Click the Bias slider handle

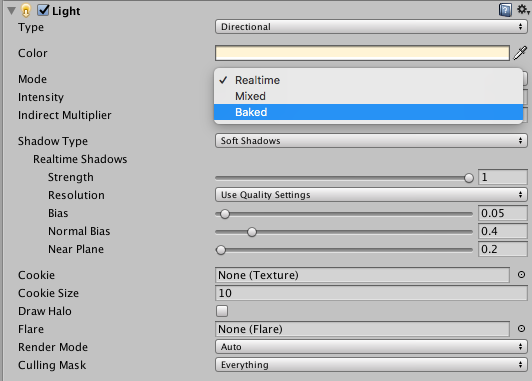[225, 214]
